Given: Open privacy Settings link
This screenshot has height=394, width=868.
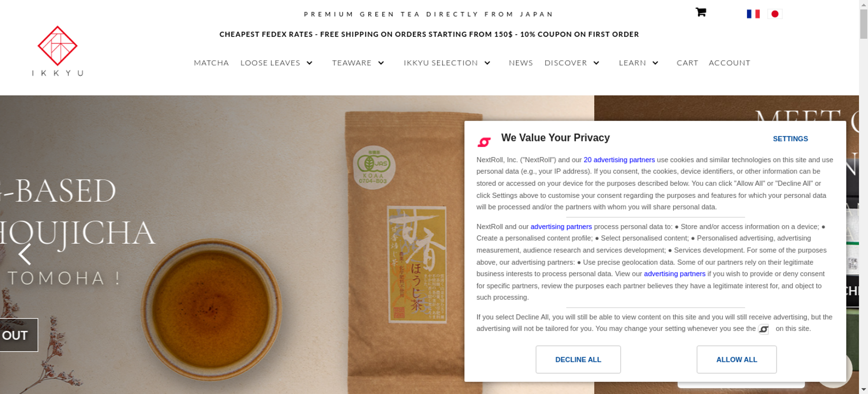Looking at the screenshot, I should click(790, 139).
